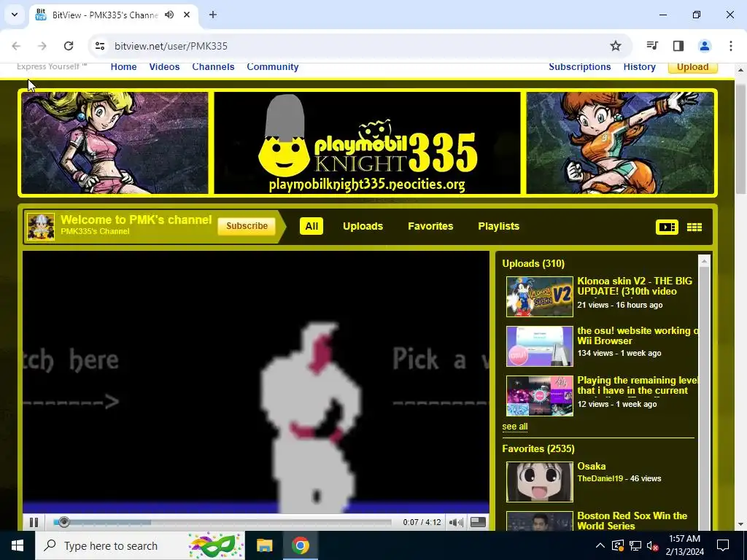The height and width of the screenshot is (560, 747).
Task: Open network tray icon
Action: (635, 545)
